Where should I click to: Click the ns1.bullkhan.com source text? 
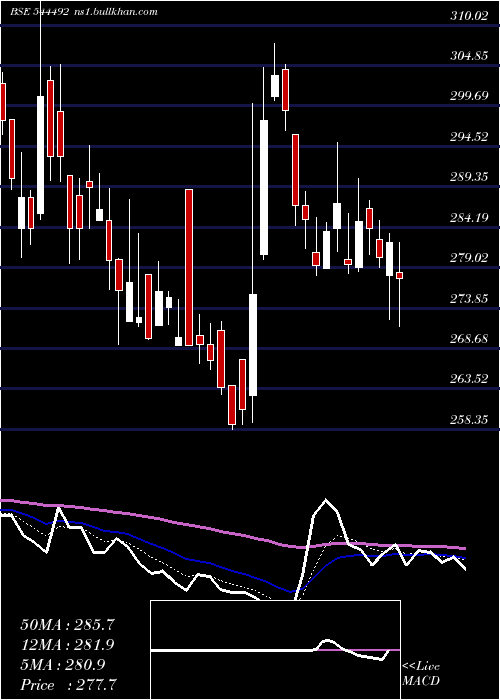pos(115,11)
